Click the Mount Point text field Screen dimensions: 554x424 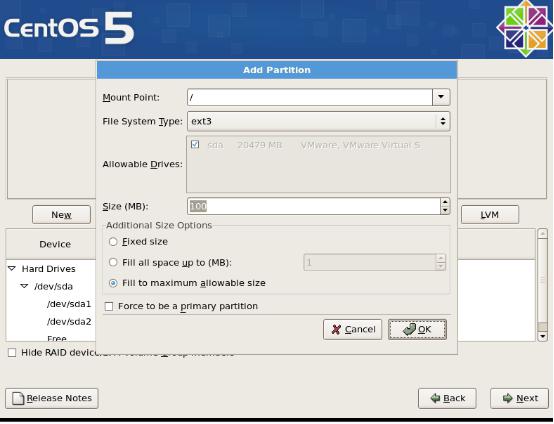click(310, 97)
